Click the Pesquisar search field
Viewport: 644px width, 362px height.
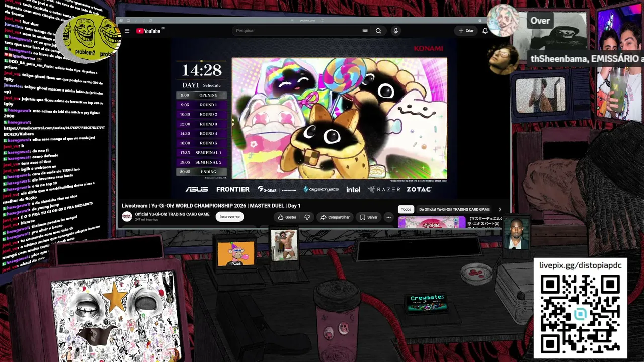(297, 31)
